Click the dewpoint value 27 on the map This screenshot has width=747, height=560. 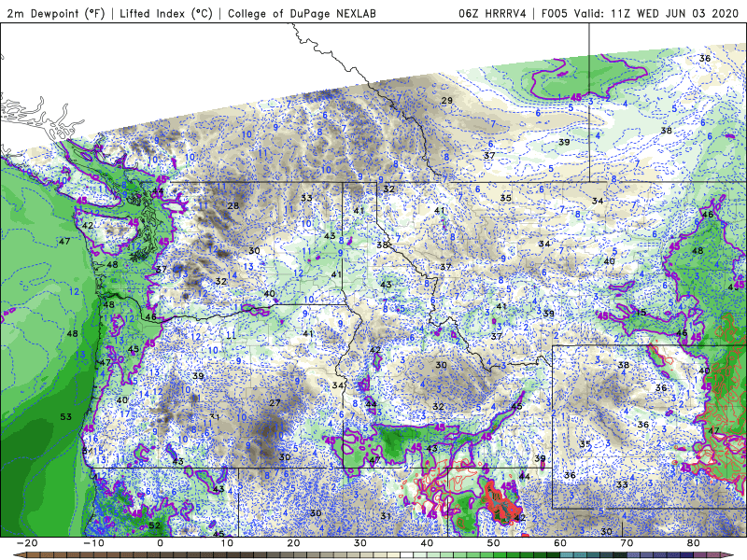click(x=275, y=402)
